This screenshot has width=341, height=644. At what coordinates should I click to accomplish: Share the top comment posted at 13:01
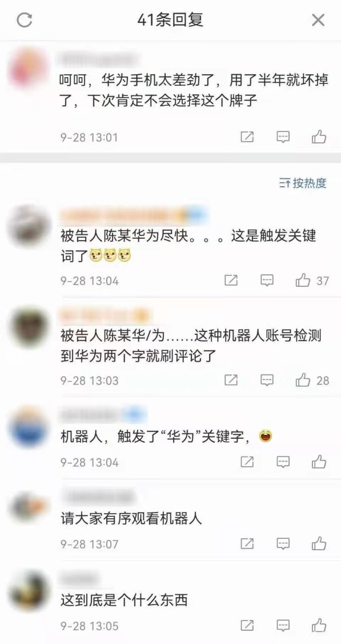247,137
